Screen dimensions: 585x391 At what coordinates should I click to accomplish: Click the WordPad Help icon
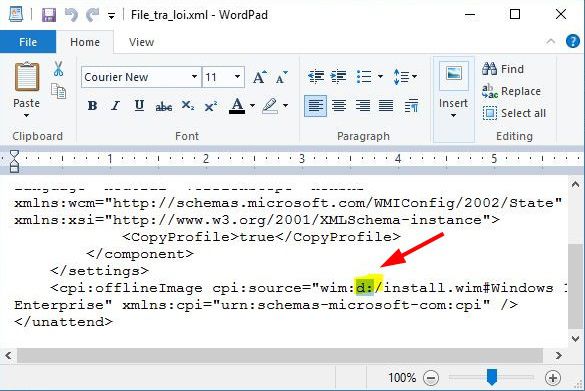point(573,41)
